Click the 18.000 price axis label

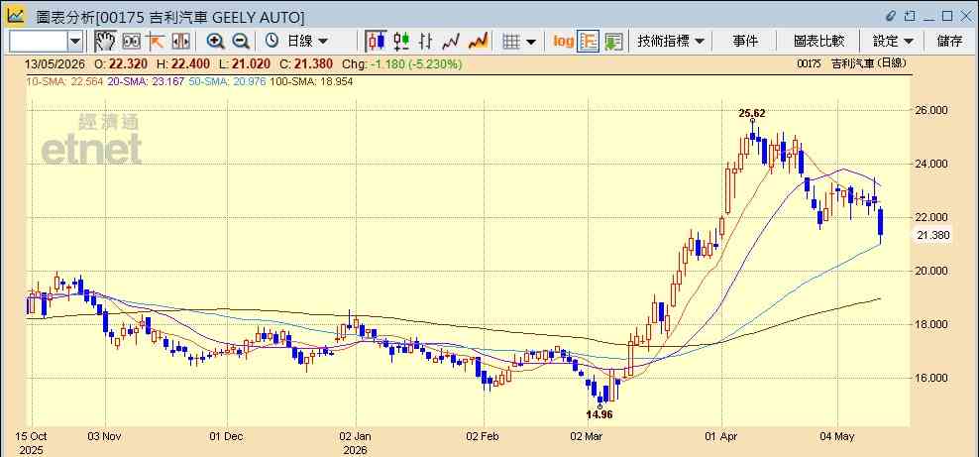(931, 324)
